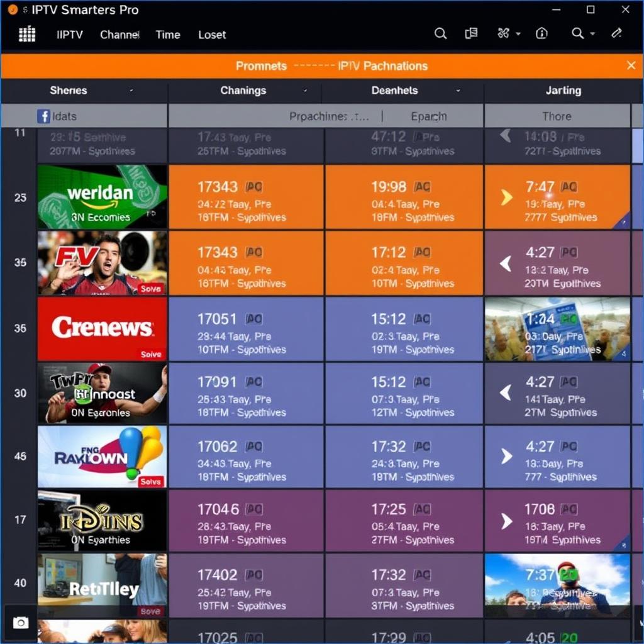Select the Epach sub-header
The height and width of the screenshot is (644, 644).
coord(429,116)
